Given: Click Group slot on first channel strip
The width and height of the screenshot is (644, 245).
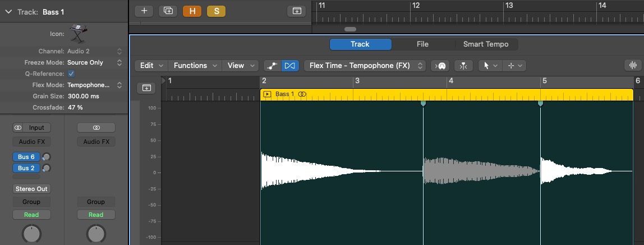Looking at the screenshot, I should point(31,202).
